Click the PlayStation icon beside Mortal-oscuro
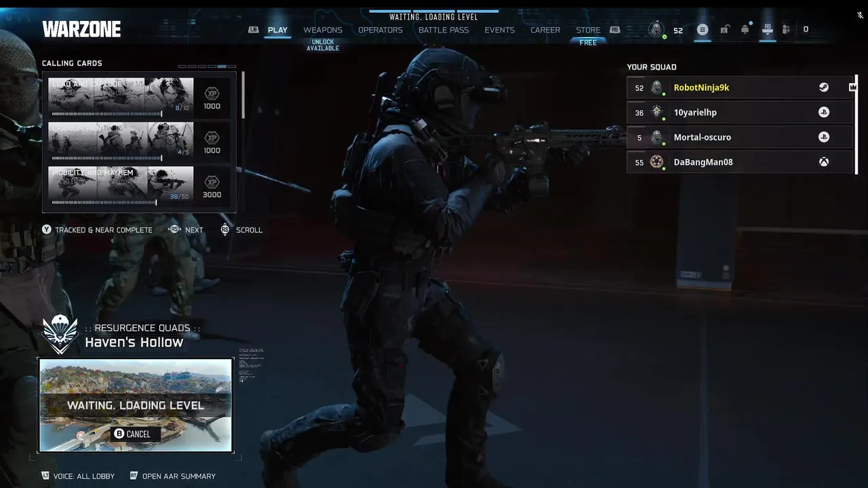Image resolution: width=868 pixels, height=488 pixels. point(824,137)
